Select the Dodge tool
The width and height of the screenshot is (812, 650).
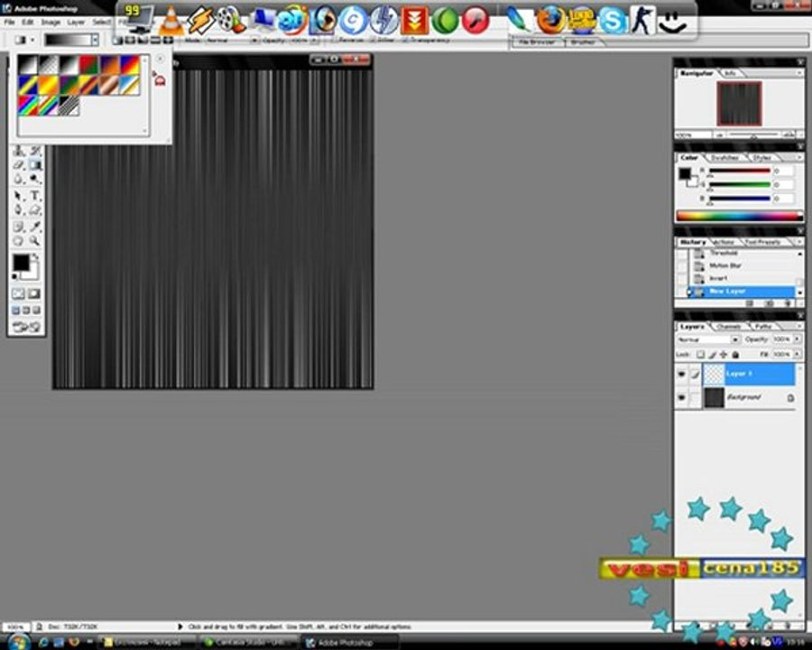click(x=34, y=180)
